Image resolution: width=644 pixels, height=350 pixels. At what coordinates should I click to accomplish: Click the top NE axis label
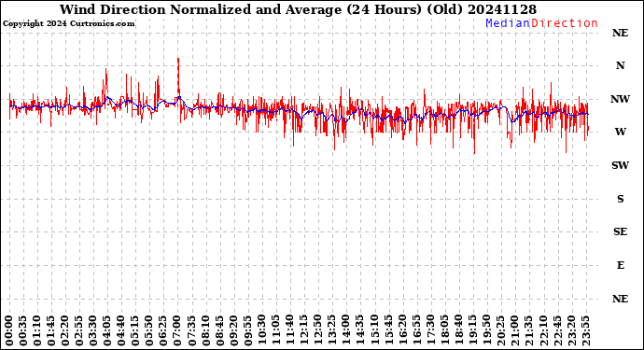(x=620, y=33)
